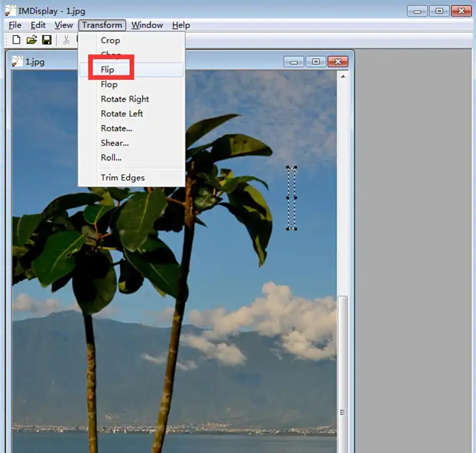Open the Edit menu

pos(38,25)
